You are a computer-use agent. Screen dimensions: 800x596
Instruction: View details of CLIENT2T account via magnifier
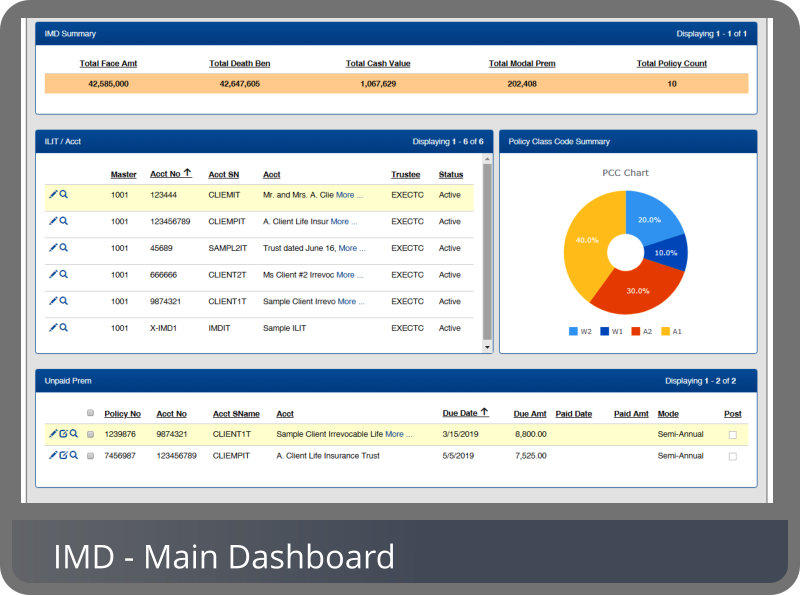coord(63,274)
